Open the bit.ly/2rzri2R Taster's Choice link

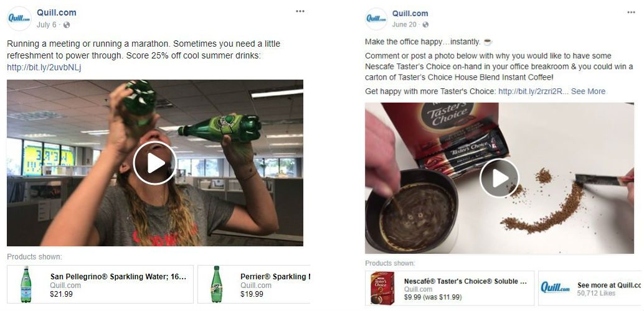(531, 91)
